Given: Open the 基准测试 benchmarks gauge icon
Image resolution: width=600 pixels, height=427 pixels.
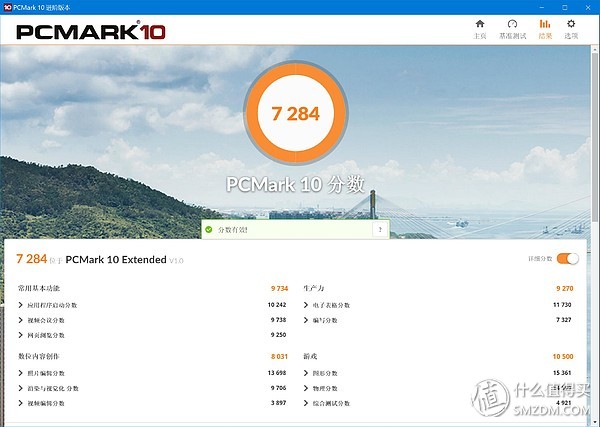Looking at the screenshot, I should pos(512,24).
